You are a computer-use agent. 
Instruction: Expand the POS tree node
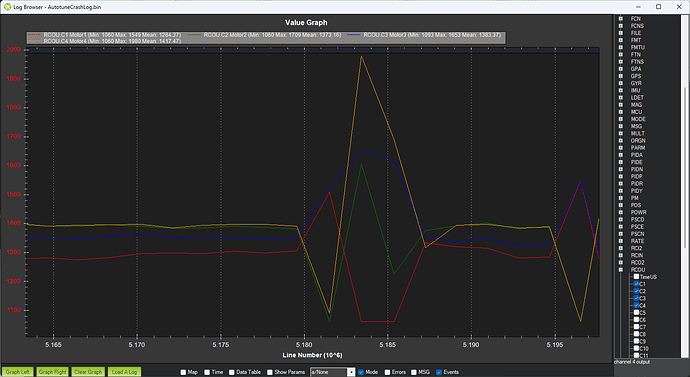click(x=620, y=205)
